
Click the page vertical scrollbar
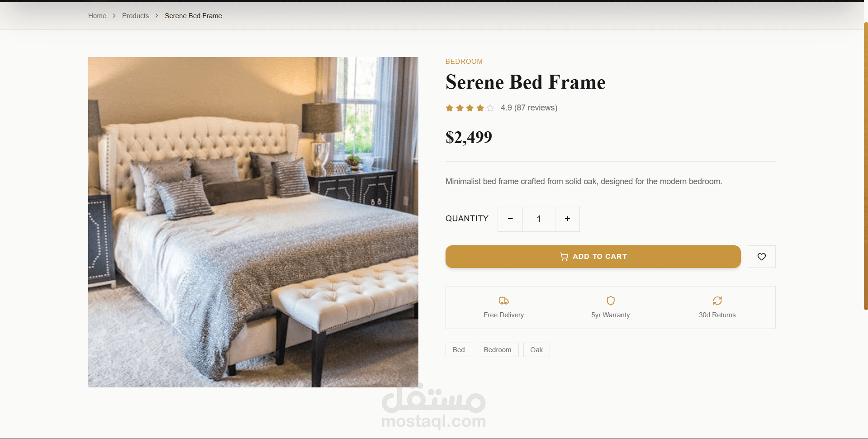pyautogui.click(x=866, y=166)
